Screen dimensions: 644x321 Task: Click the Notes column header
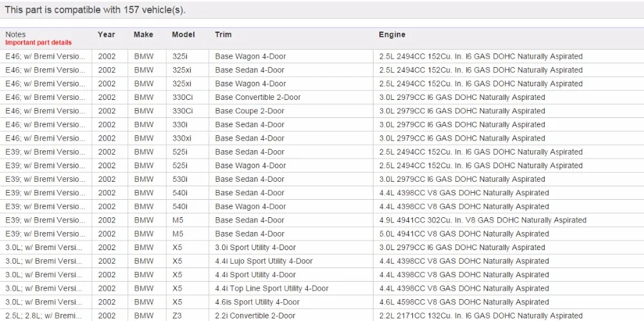tap(15, 35)
